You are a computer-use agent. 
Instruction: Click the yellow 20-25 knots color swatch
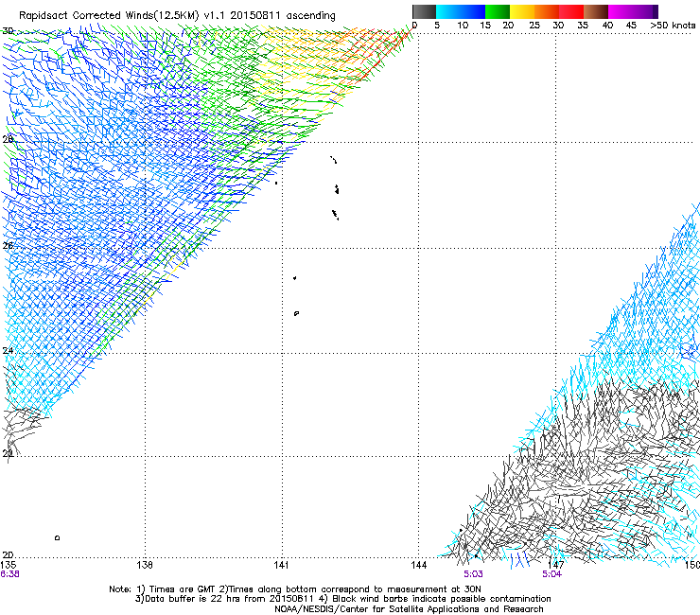(x=522, y=11)
